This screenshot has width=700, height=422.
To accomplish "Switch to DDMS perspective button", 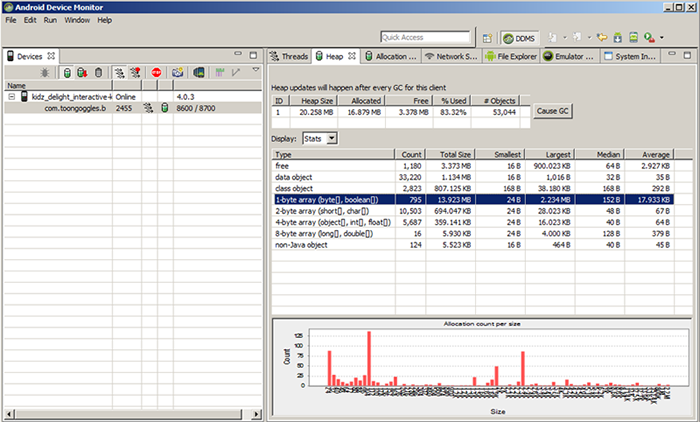I will pyautogui.click(x=519, y=38).
